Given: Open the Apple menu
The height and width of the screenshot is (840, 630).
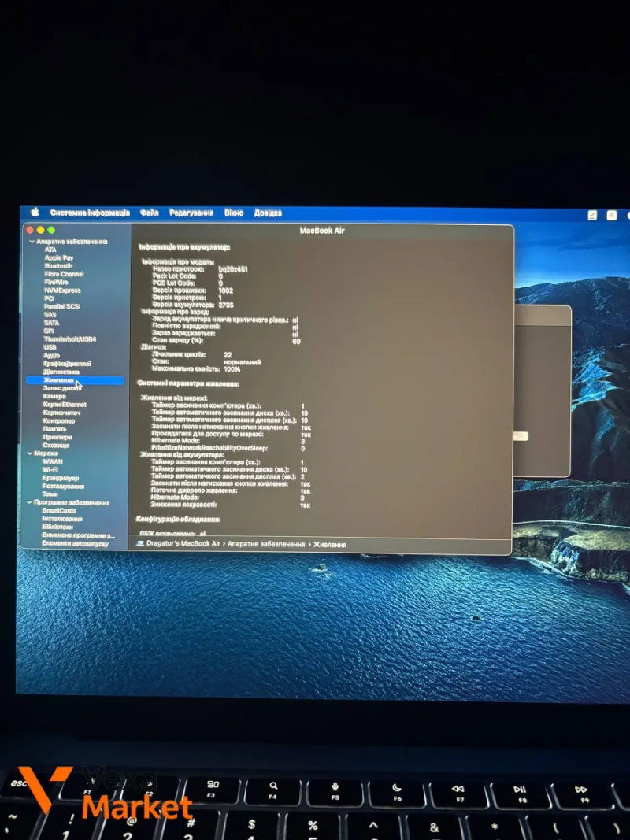Looking at the screenshot, I should click(35, 213).
